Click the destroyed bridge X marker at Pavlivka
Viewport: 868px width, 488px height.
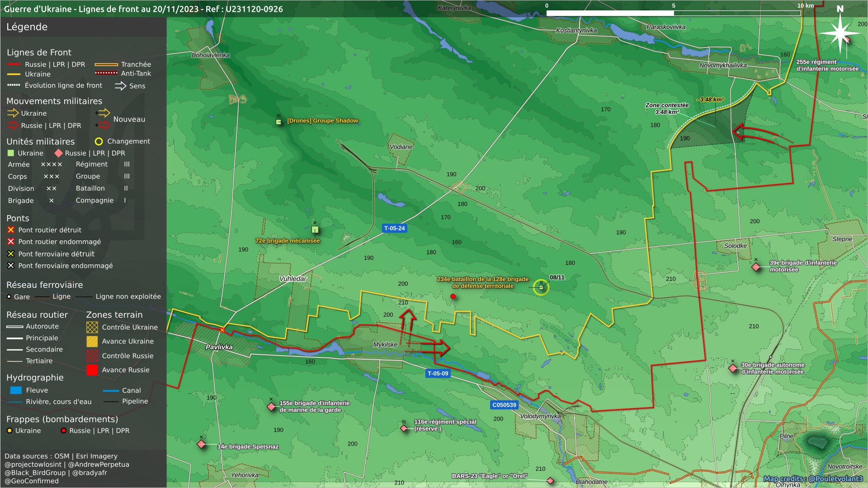click(x=222, y=330)
